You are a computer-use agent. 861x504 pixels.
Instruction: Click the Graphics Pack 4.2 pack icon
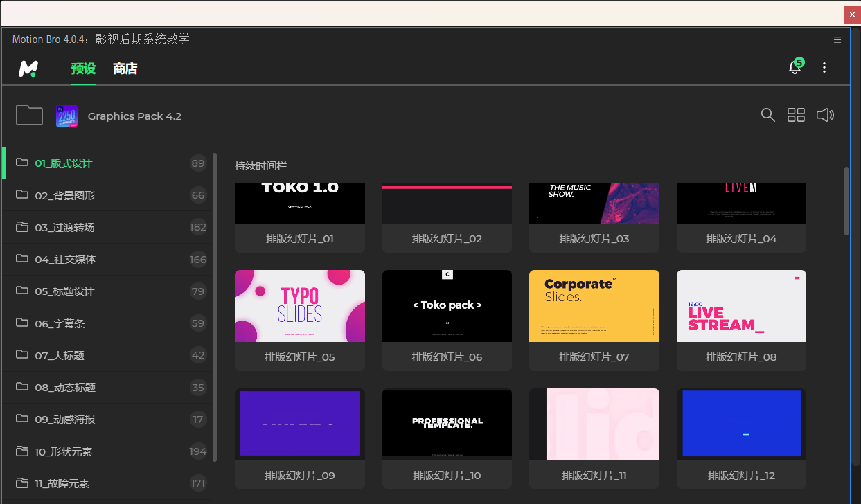pyautogui.click(x=66, y=116)
